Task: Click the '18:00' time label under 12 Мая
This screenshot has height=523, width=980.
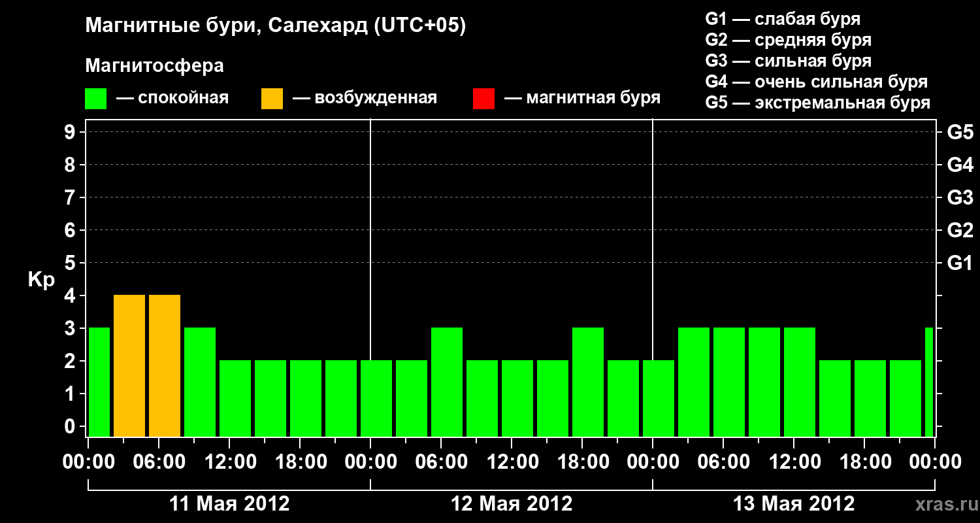Action: [x=582, y=462]
